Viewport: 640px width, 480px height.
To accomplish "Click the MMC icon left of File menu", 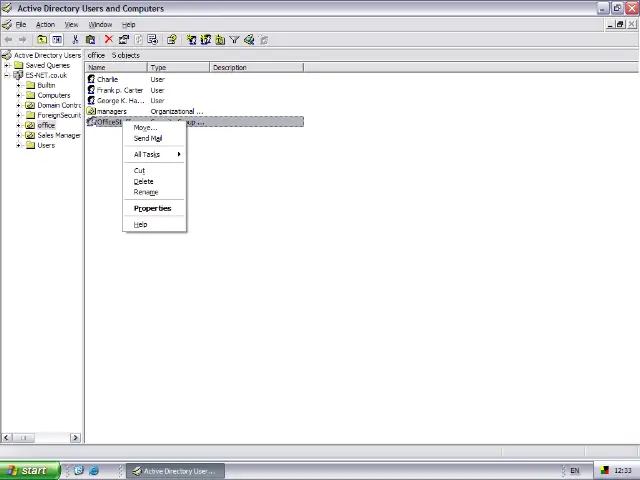I will (7, 24).
